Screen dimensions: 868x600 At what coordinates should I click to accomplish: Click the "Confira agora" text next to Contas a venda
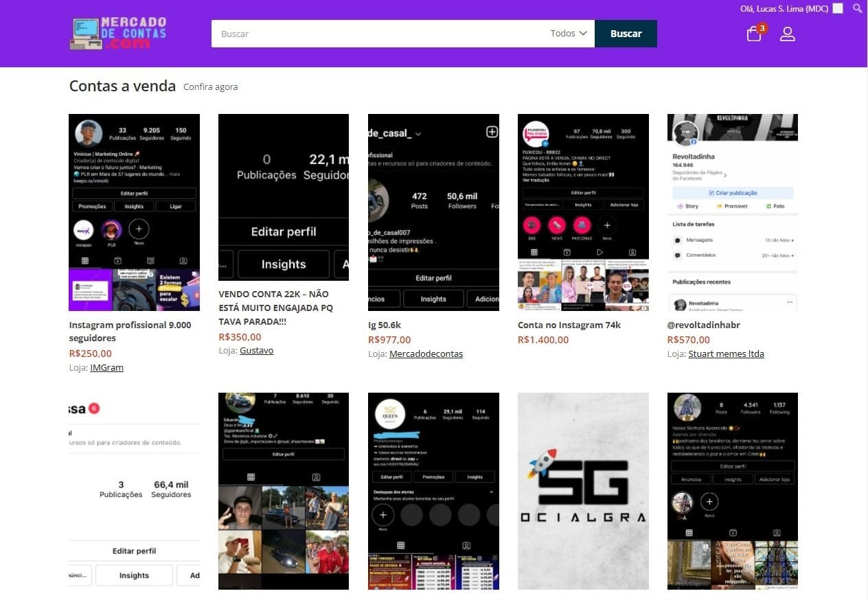[209, 87]
